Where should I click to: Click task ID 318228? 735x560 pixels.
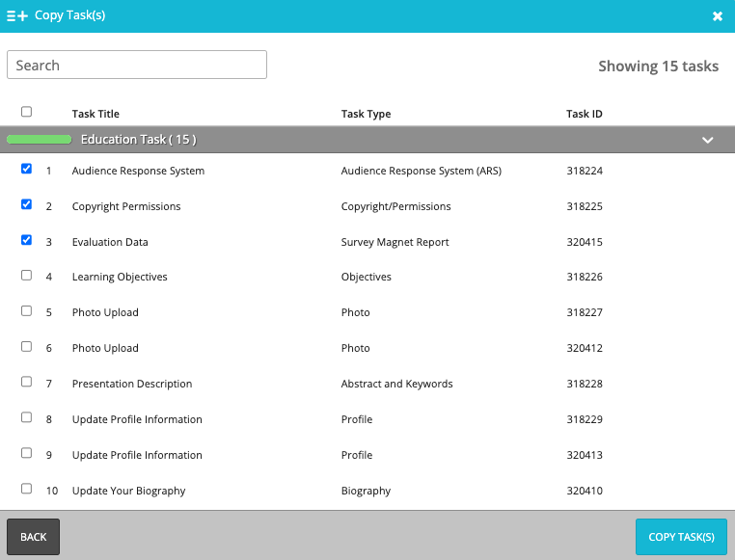click(585, 384)
